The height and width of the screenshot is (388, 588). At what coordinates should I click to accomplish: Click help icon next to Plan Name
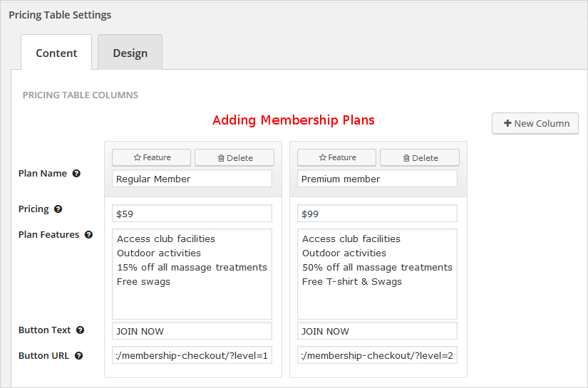76,173
